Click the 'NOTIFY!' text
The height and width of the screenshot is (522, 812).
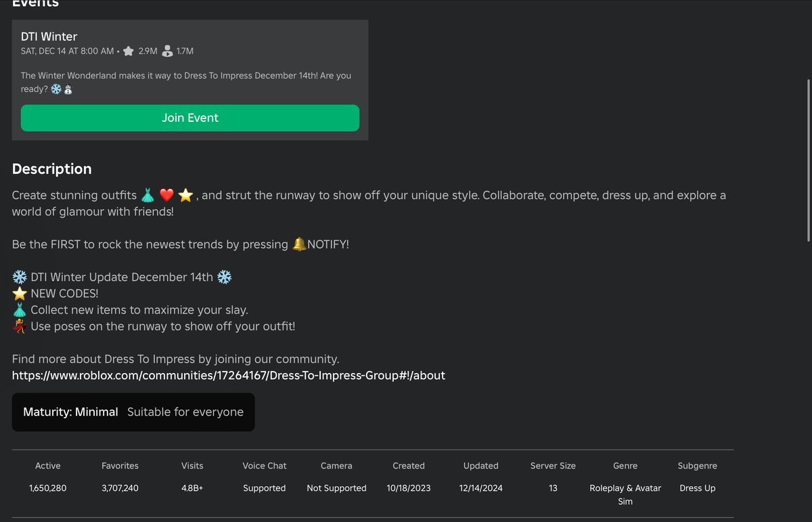tap(328, 244)
